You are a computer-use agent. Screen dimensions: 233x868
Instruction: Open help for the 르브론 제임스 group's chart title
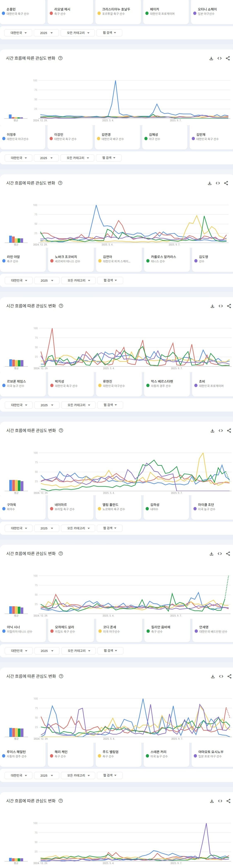pos(61,430)
